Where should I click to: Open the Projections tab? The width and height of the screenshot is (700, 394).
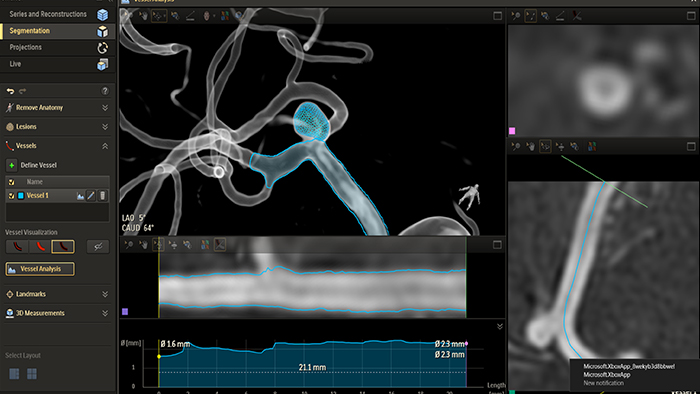point(58,47)
